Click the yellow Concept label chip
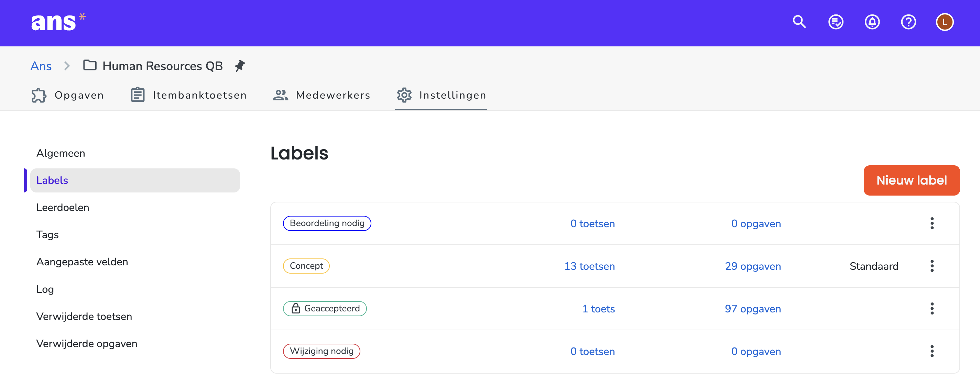This screenshot has height=387, width=980. (306, 266)
